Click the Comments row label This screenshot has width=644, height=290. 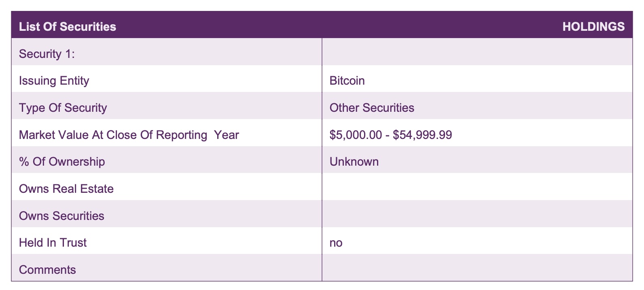coord(47,270)
